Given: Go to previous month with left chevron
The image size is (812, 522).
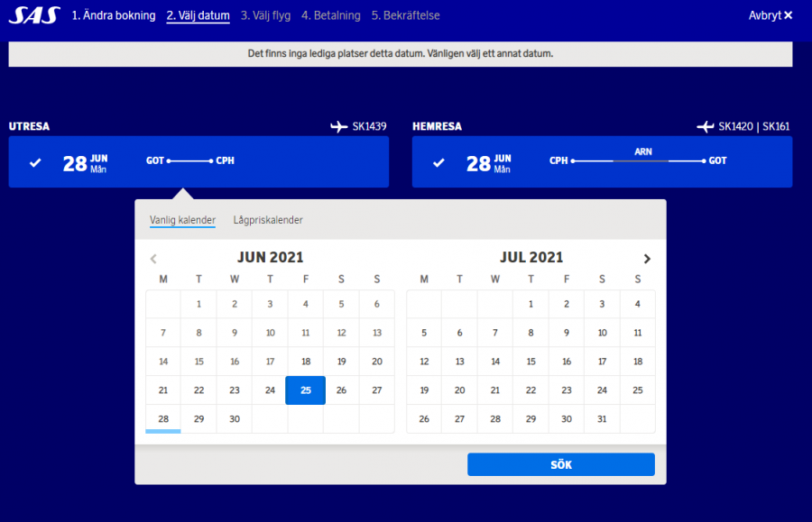Looking at the screenshot, I should (153, 259).
